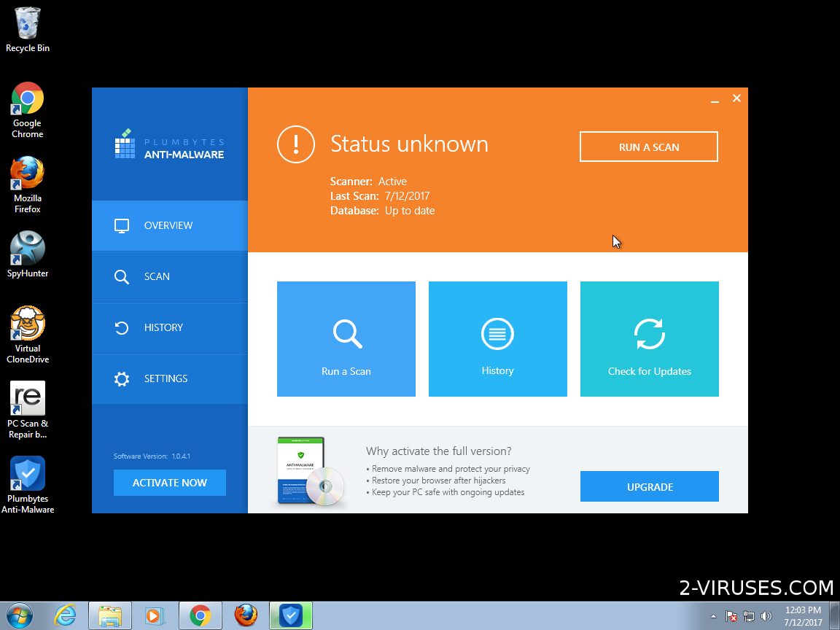This screenshot has height=630, width=840.
Task: Launch Firefox from the taskbar
Action: pos(246,616)
